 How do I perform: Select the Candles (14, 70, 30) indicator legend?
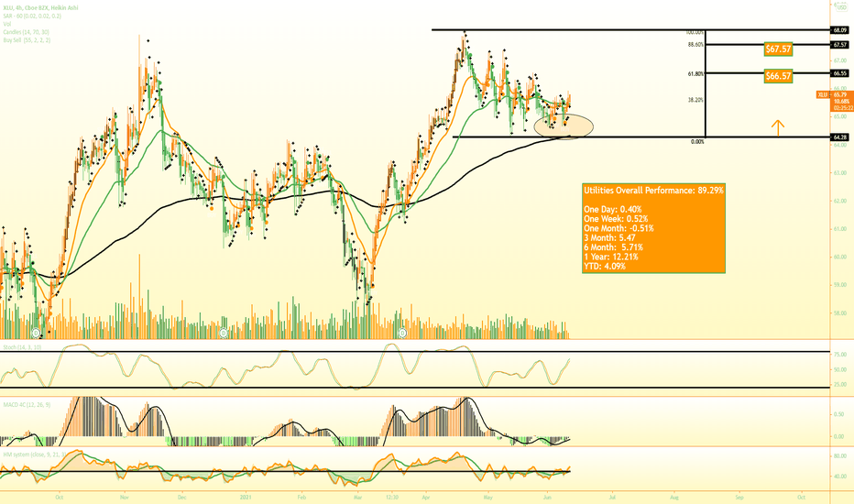[27, 32]
